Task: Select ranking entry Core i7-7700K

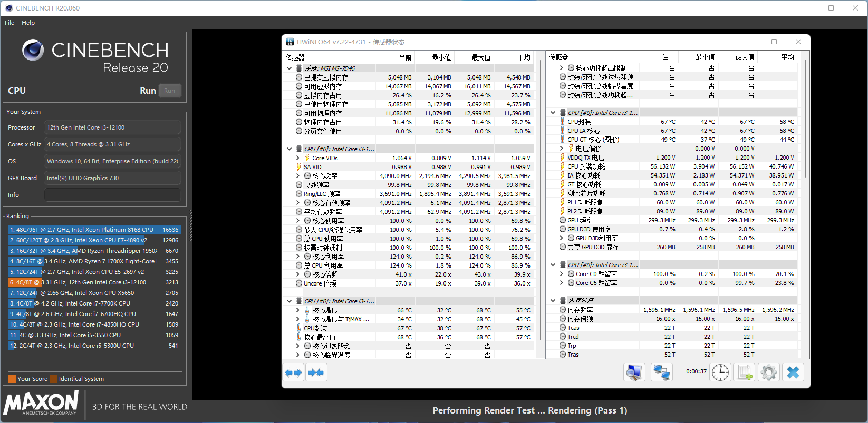Action: pos(94,303)
